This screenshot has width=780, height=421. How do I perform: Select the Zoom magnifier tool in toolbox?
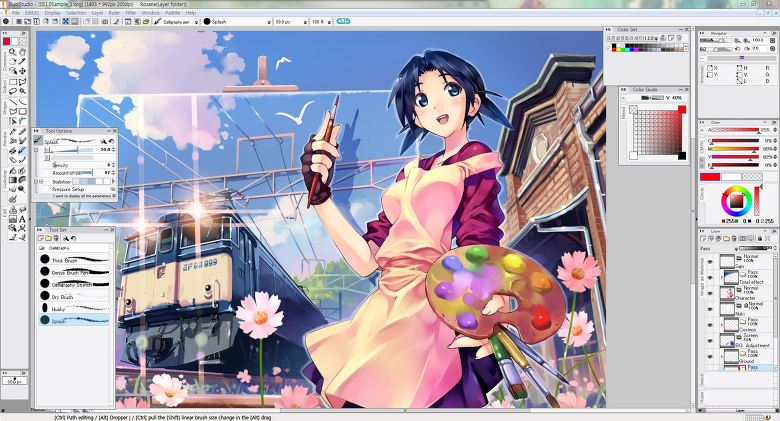pos(13,52)
